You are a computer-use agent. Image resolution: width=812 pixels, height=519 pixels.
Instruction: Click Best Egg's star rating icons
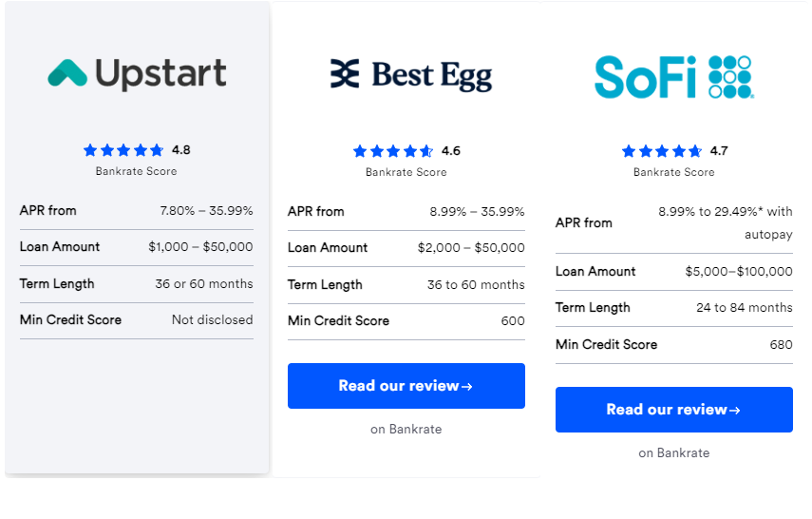click(393, 151)
